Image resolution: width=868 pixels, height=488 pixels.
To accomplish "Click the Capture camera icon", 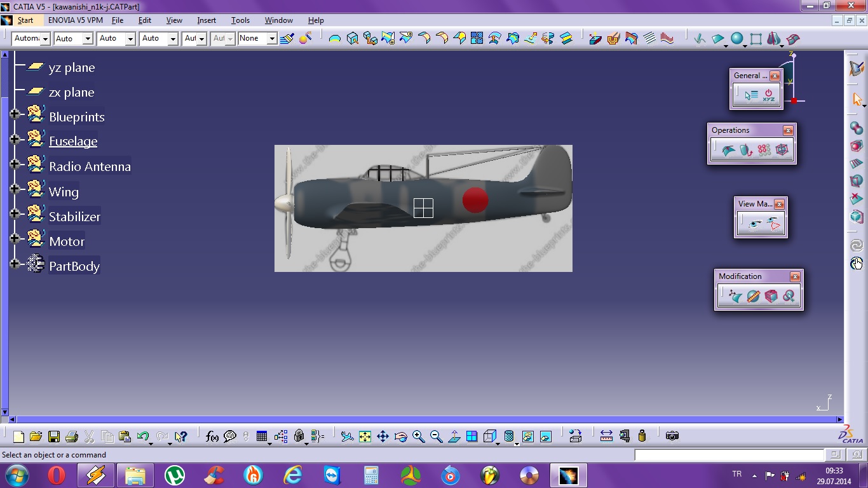I will tap(672, 436).
